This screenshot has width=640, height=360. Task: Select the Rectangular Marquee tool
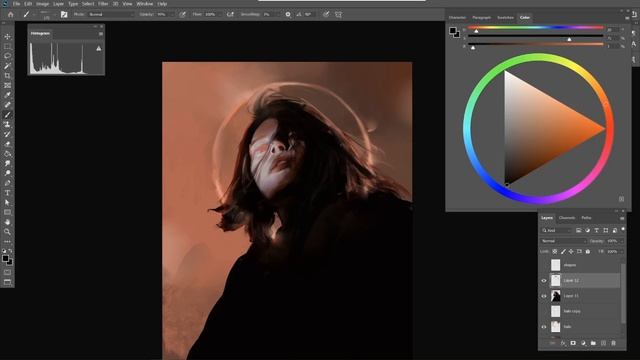click(x=7, y=46)
